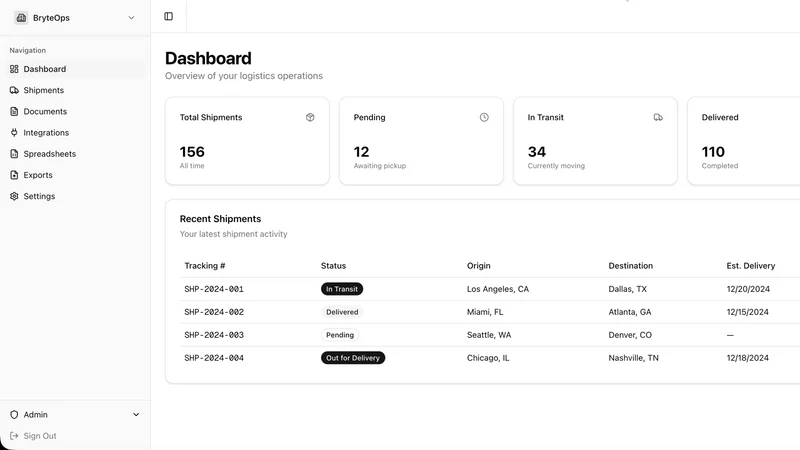Select the Total Shipments 156 value
This screenshot has width=800, height=450.
coord(192,152)
